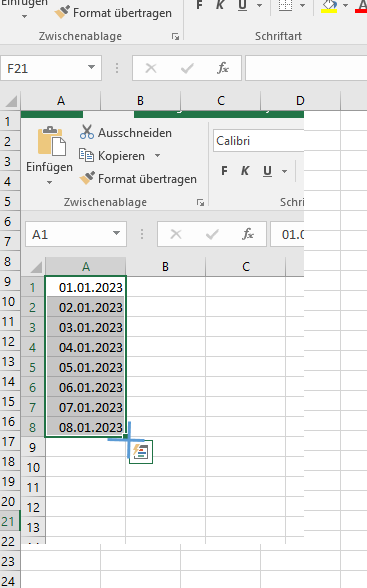Open Insert Function fx beside F21 box
This screenshot has width=367, height=588.
click(223, 68)
